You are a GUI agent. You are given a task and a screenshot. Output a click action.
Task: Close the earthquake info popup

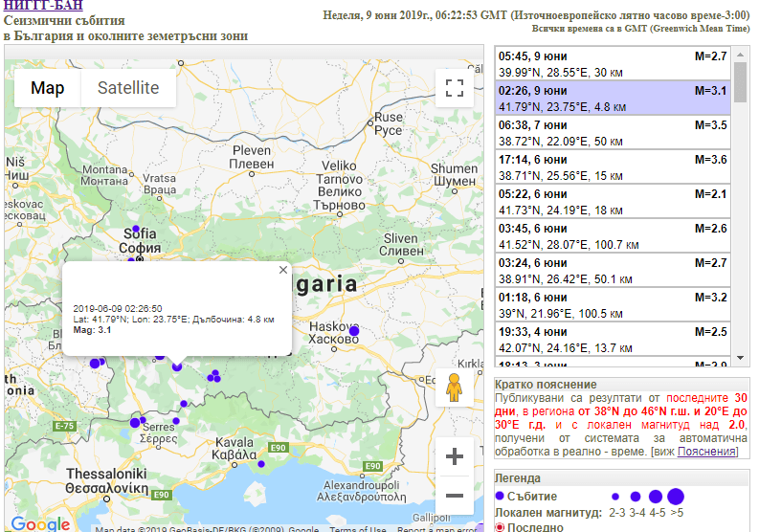[282, 270]
